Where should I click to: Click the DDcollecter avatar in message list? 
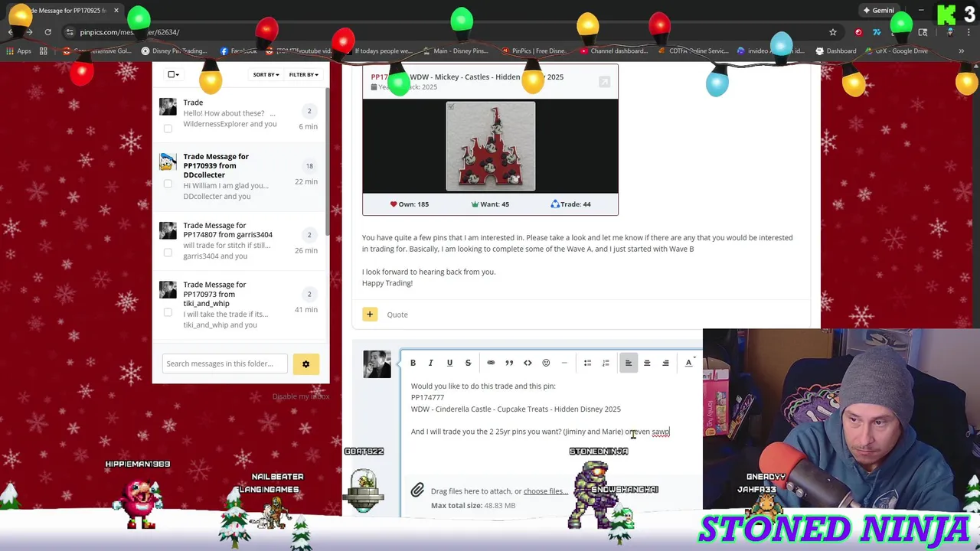pos(168,161)
